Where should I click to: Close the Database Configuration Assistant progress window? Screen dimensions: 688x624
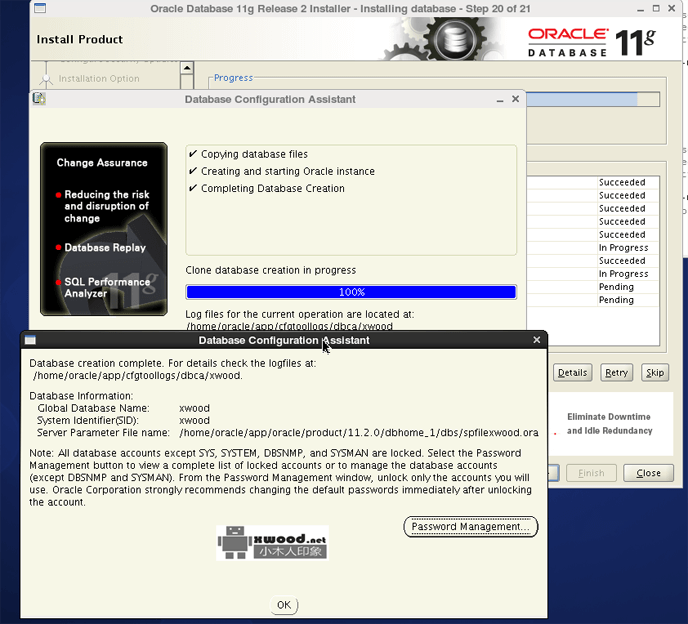tap(516, 99)
